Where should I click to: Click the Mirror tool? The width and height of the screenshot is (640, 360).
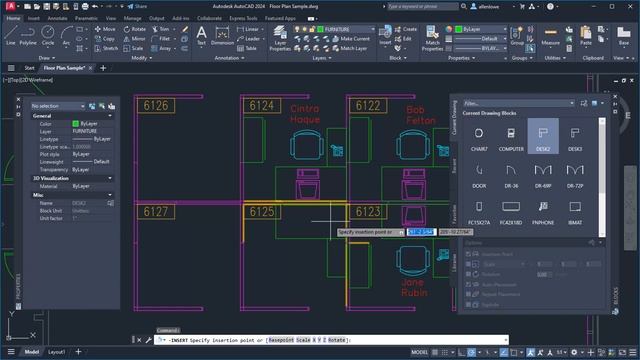click(135, 39)
